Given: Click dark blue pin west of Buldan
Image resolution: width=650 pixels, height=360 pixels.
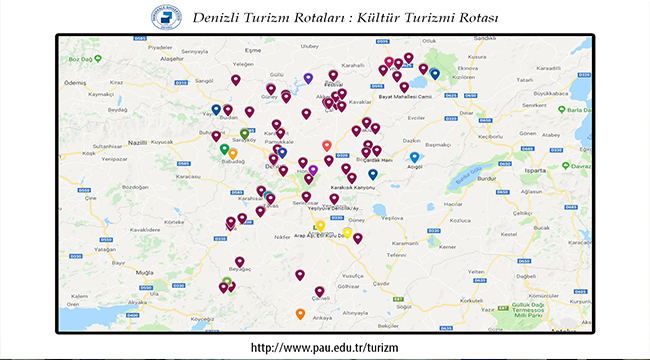Looking at the screenshot, I should (216, 110).
